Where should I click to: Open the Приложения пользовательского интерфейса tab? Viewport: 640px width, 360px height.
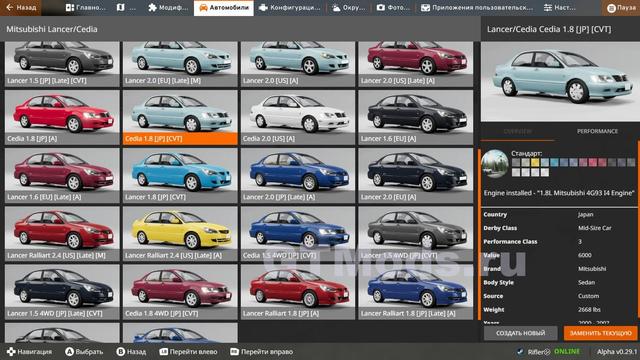[477, 8]
